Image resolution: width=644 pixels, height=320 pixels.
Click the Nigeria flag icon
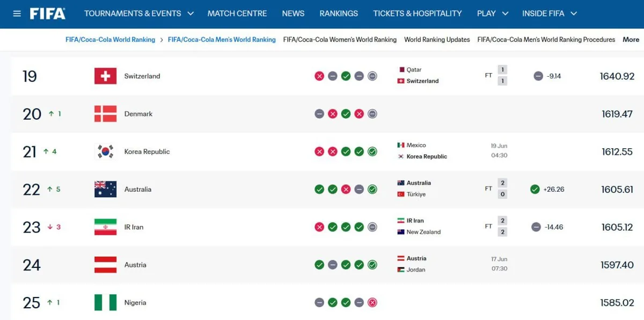pos(105,302)
